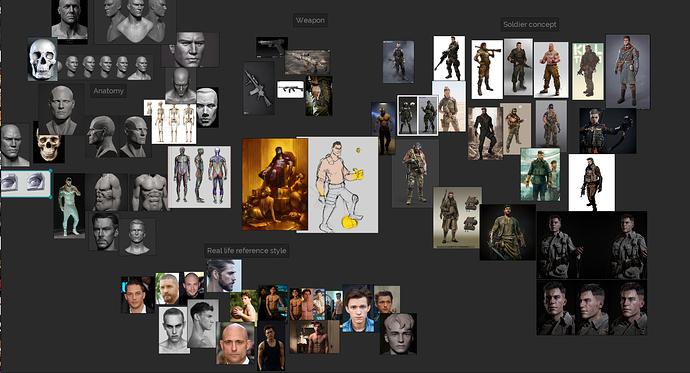
Task: Click the white skull front-view image
Action: click(43, 59)
